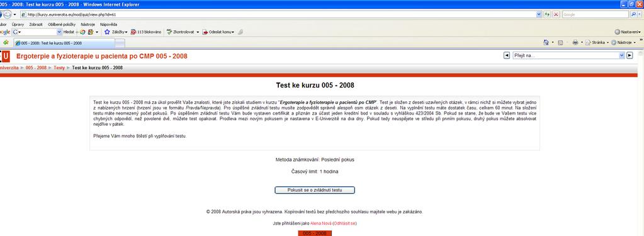
Task: Expand the command bar overflow chevron
Action: 641,40
